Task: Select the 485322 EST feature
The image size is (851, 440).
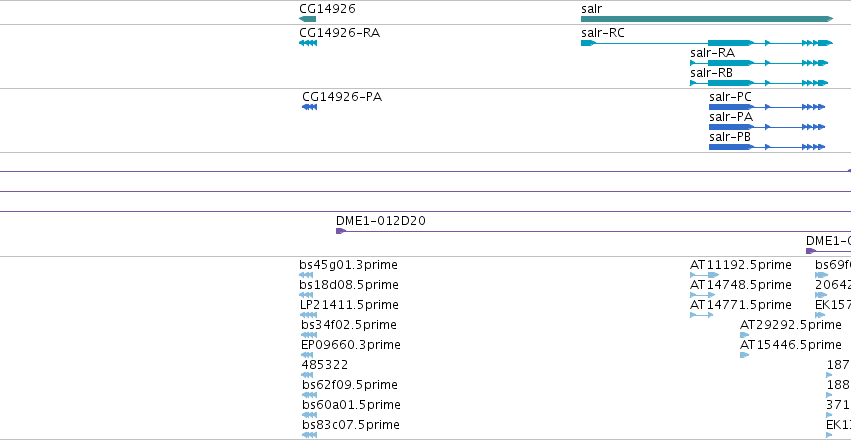Action: (307, 375)
